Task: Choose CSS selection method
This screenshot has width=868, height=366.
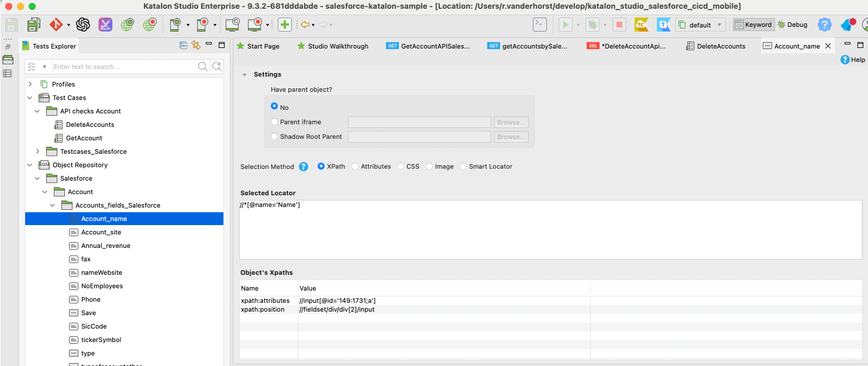Action: (x=400, y=166)
